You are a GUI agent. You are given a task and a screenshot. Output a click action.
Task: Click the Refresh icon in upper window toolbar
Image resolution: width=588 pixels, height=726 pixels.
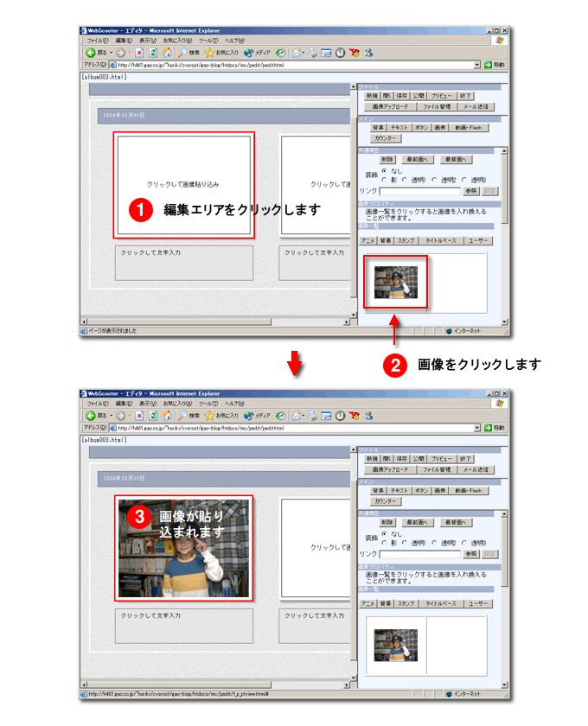click(153, 53)
